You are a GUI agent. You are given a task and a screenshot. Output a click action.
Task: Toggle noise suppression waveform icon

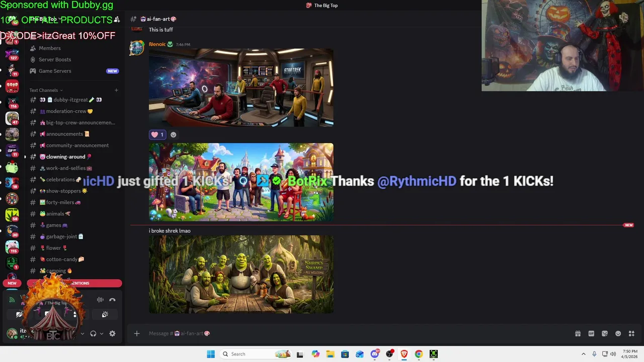(x=100, y=300)
